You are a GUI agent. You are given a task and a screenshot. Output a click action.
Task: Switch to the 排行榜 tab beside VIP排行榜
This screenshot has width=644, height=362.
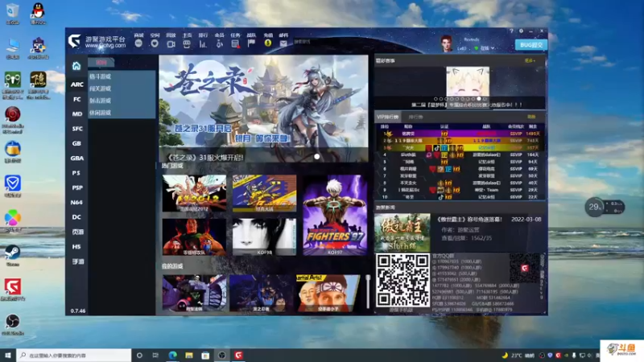pos(415,117)
